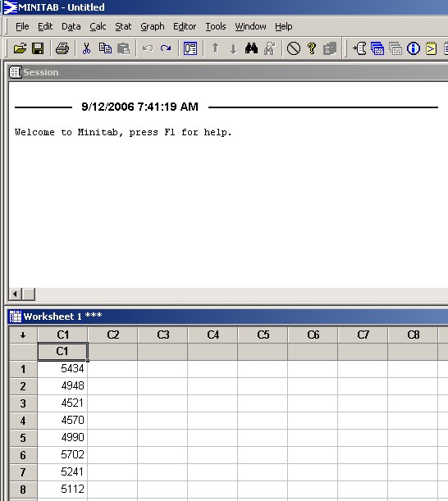Click the Paste clipboard icon
448x501 pixels.
pos(123,48)
